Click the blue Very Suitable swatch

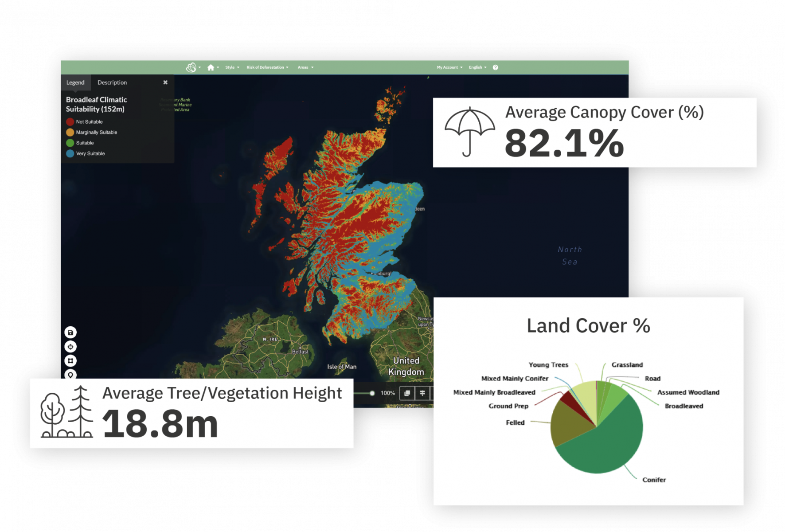[x=70, y=154]
